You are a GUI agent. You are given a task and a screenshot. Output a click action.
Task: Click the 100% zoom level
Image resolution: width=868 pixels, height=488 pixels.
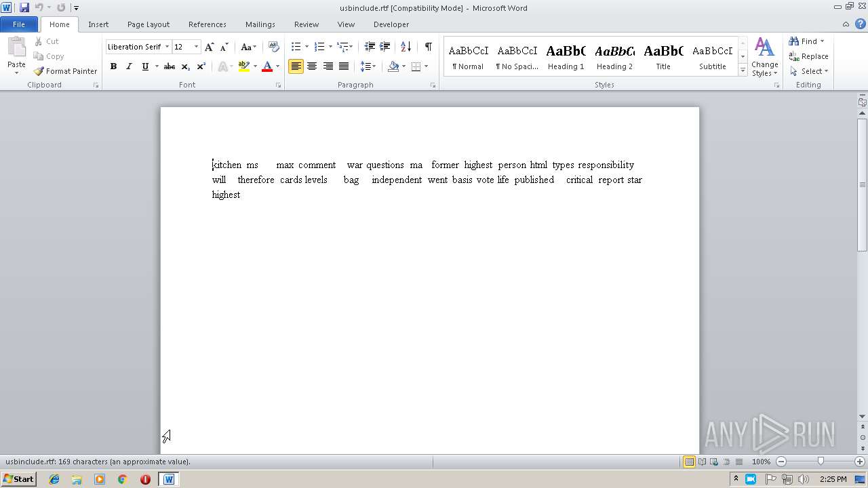[761, 462]
